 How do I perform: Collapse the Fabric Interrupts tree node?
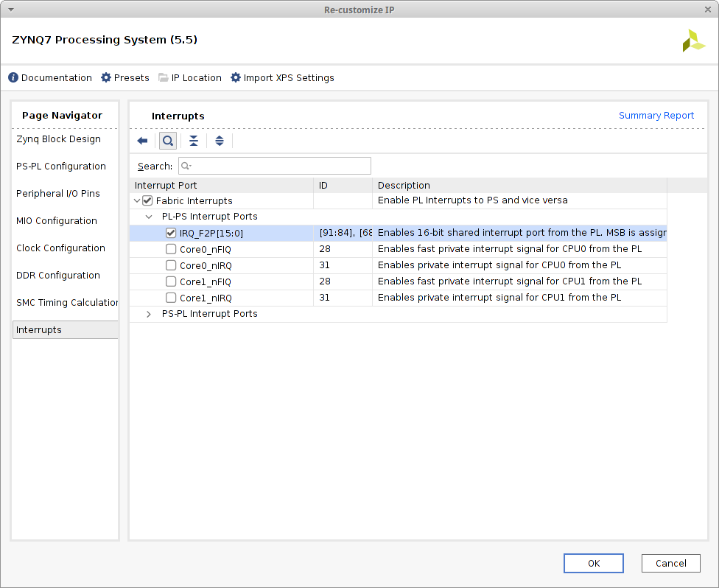pyautogui.click(x=137, y=200)
